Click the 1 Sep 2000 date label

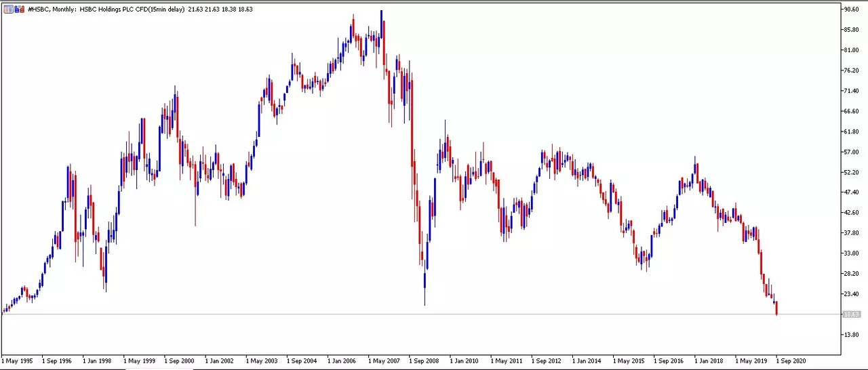tap(180, 361)
